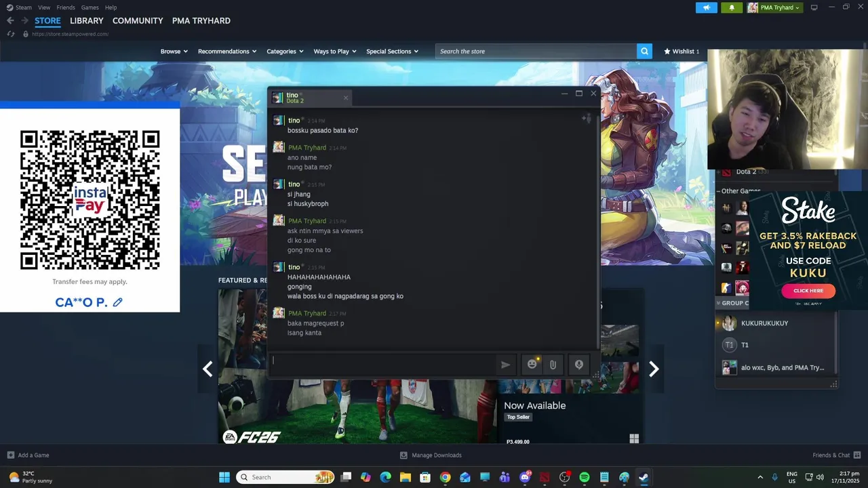The width and height of the screenshot is (868, 488).
Task: Expand the Special Sections dropdown
Action: click(393, 51)
